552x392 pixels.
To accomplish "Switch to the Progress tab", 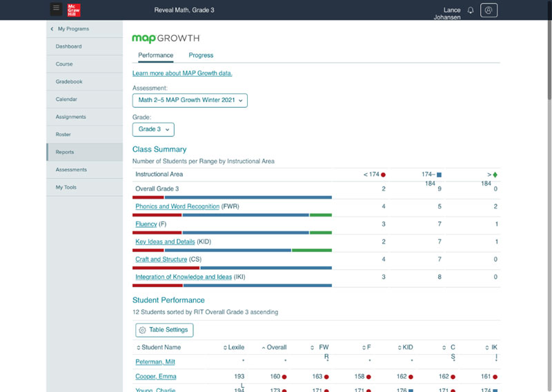I will (x=201, y=55).
